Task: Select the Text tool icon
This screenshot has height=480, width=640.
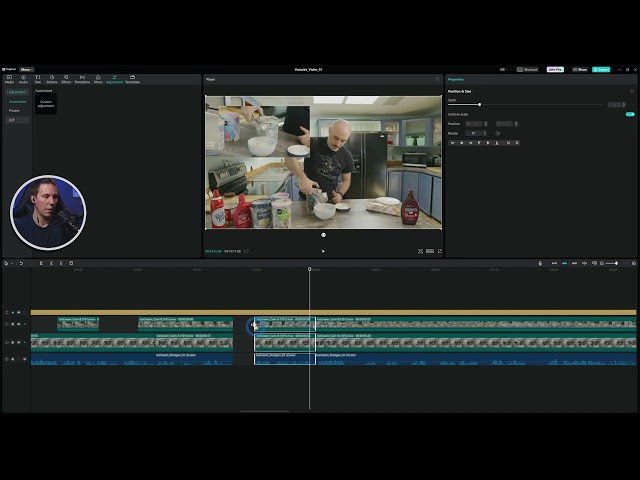Action: coord(37,79)
